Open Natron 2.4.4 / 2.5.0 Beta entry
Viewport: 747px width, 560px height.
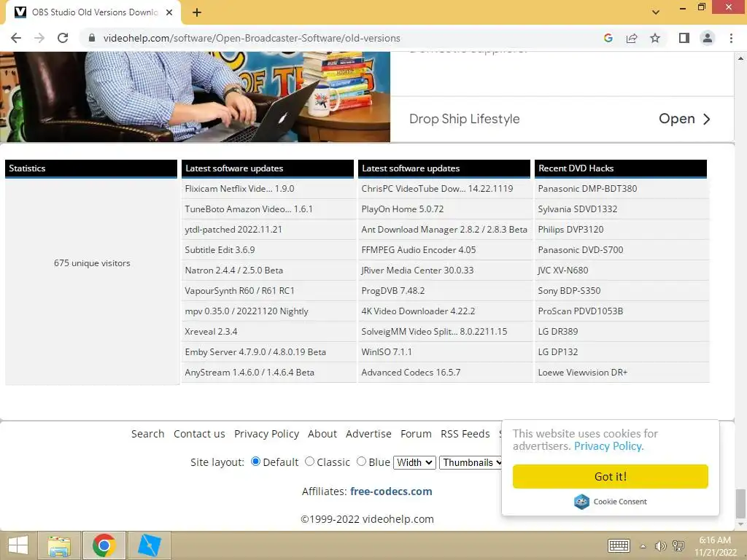[234, 271]
